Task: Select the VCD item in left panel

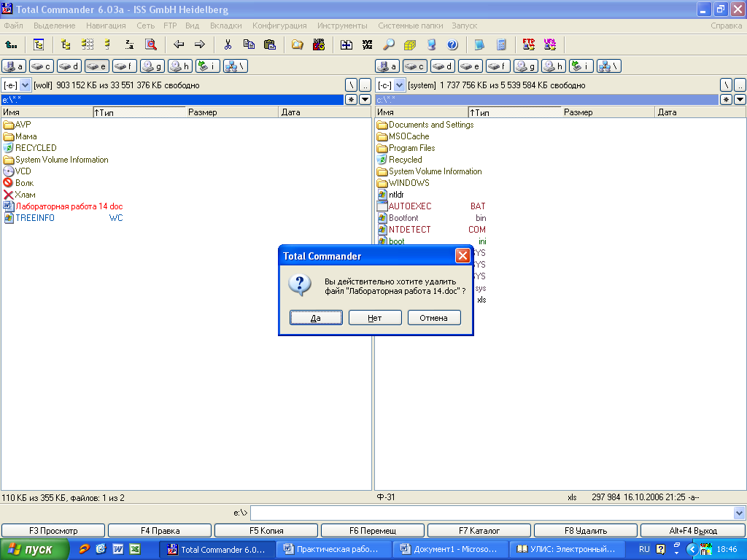Action: 18,171
